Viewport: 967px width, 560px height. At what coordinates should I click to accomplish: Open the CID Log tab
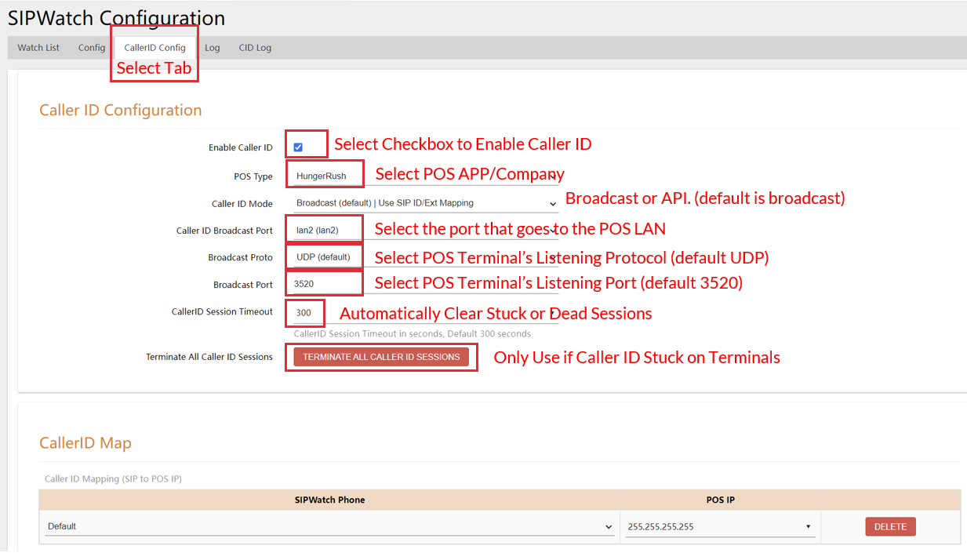[255, 48]
